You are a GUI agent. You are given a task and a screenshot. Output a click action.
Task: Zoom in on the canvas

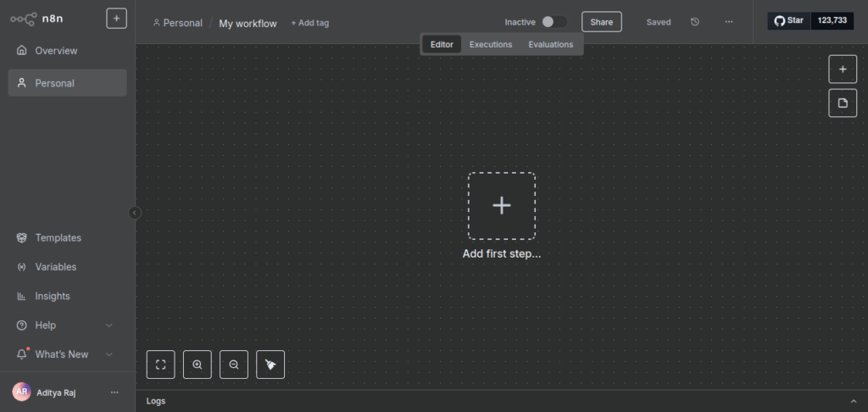pyautogui.click(x=197, y=365)
